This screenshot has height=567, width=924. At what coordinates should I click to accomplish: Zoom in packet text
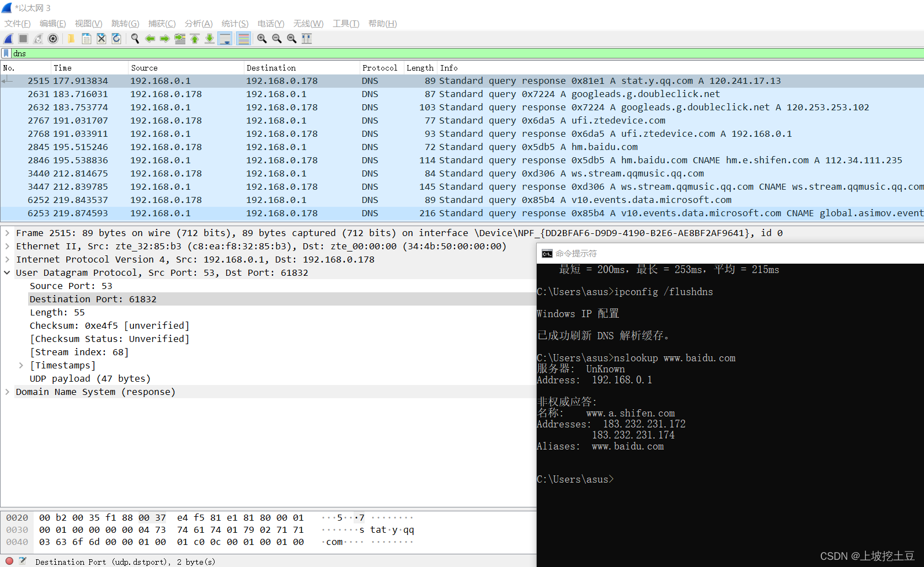pyautogui.click(x=262, y=39)
